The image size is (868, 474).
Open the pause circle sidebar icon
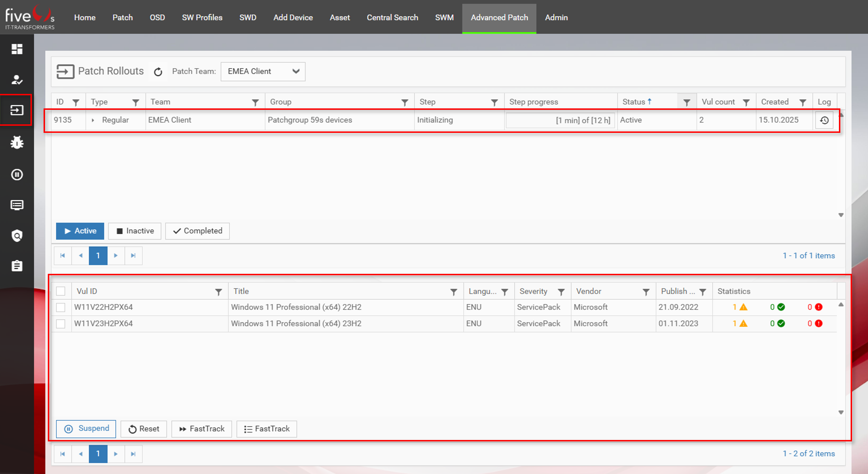point(17,174)
